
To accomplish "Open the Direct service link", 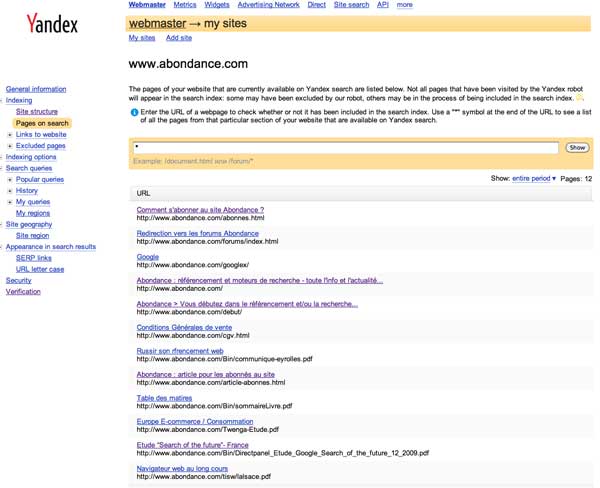I will (316, 5).
